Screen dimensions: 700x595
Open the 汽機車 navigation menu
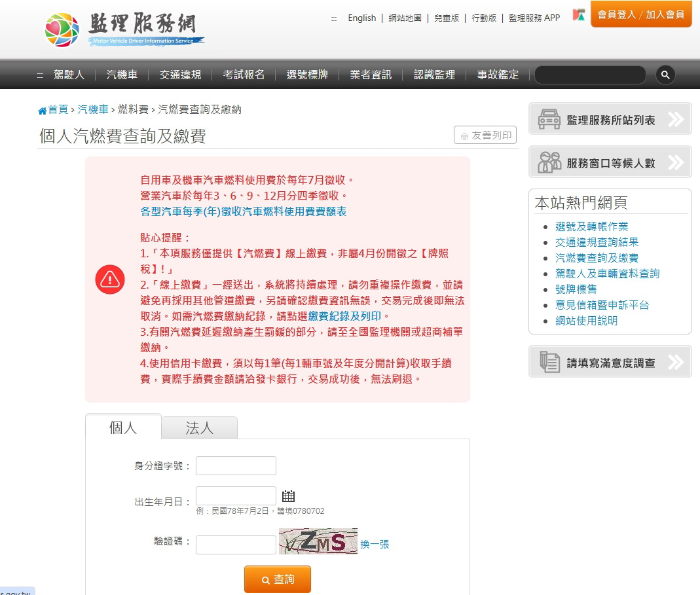pos(122,75)
